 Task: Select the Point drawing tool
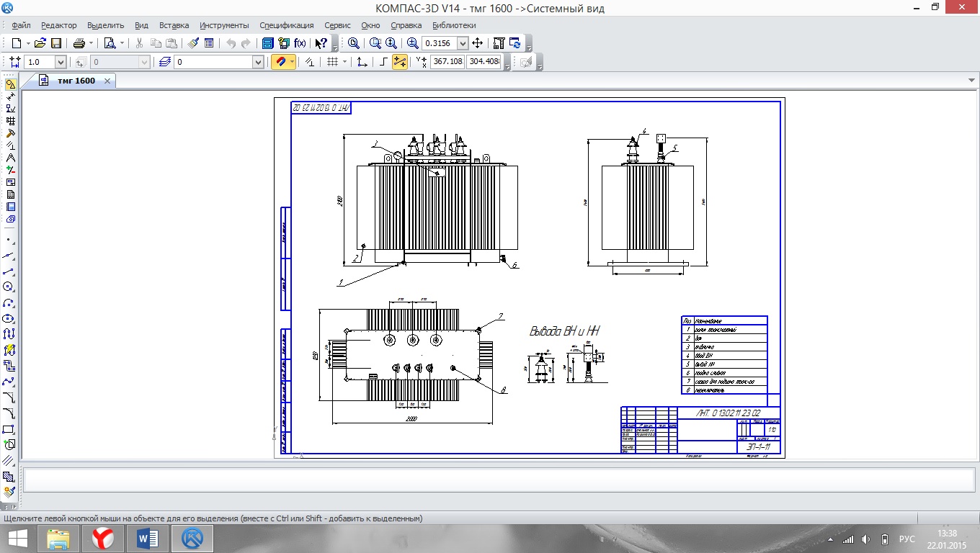(x=10, y=239)
